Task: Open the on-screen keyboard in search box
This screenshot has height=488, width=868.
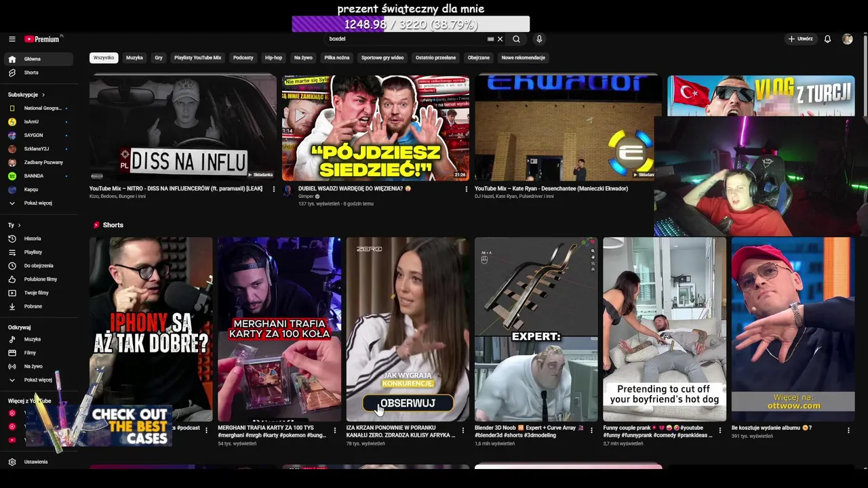Action: (x=490, y=39)
